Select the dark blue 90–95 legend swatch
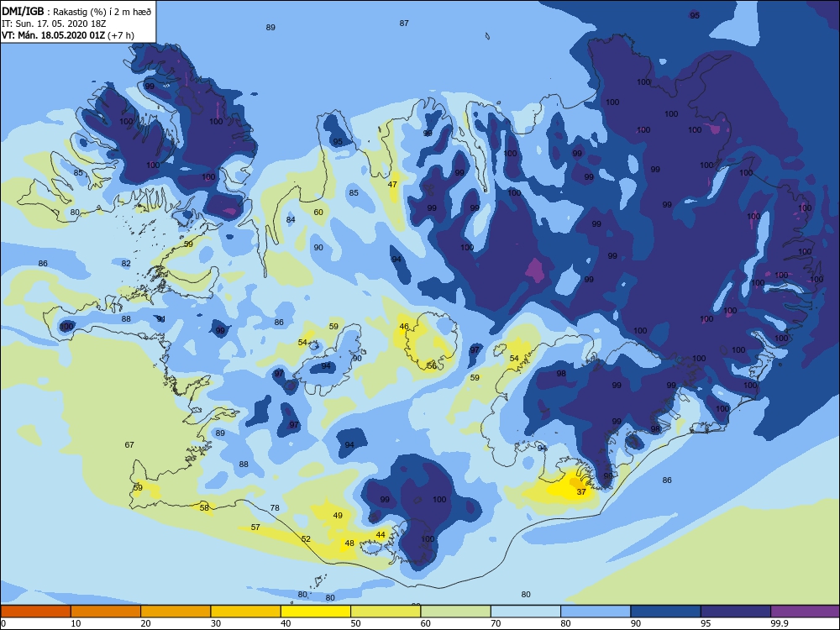The height and width of the screenshot is (630, 840). point(666,612)
